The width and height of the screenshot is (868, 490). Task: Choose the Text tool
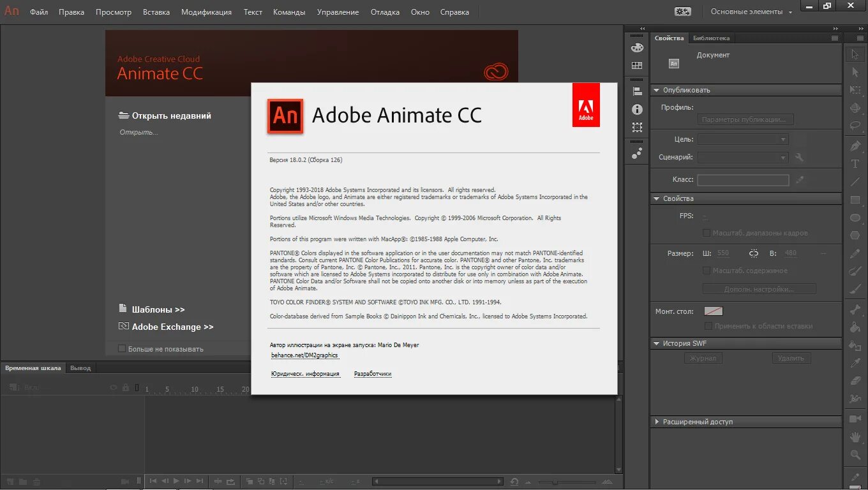click(855, 164)
